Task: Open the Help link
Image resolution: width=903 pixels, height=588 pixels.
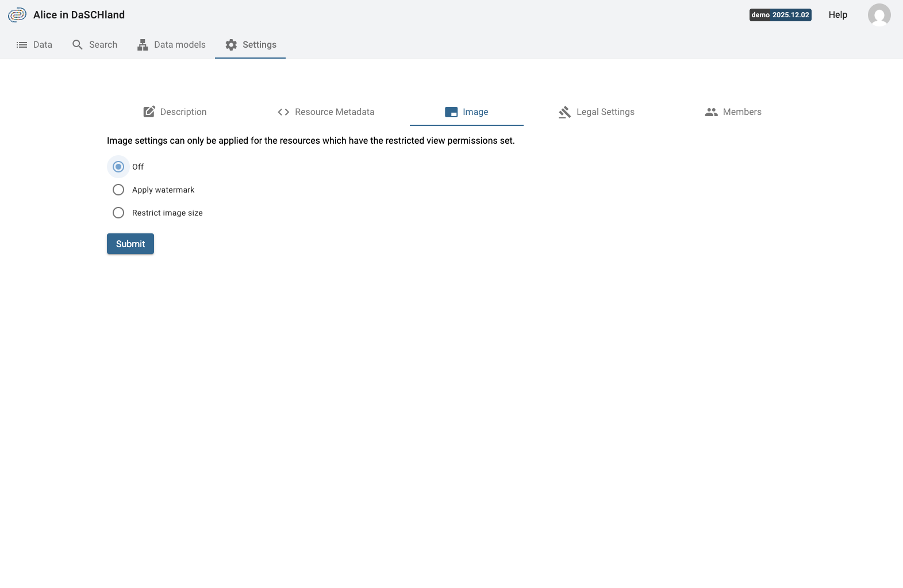Action: click(x=837, y=15)
